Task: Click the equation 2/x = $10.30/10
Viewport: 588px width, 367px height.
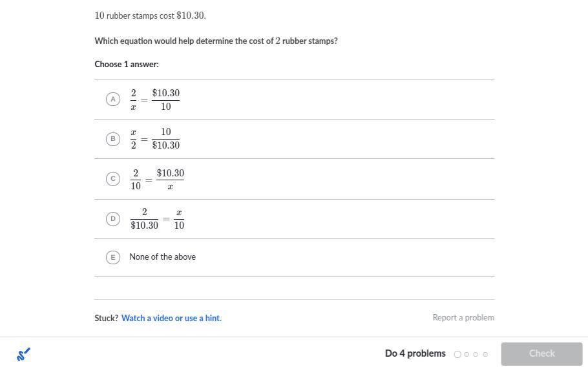Action: point(155,100)
